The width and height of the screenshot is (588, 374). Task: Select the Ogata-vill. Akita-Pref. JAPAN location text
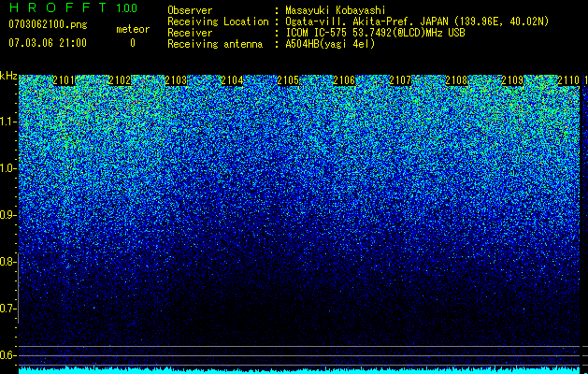pos(417,22)
